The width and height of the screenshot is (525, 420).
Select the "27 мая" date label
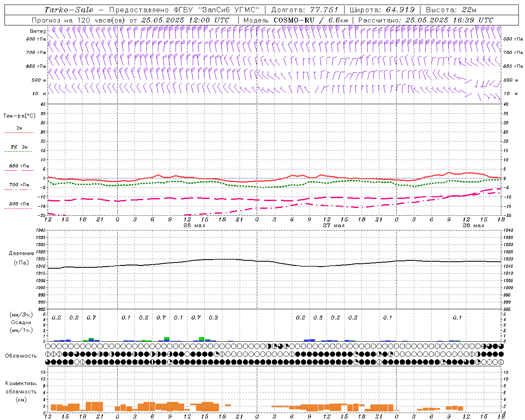point(334,226)
